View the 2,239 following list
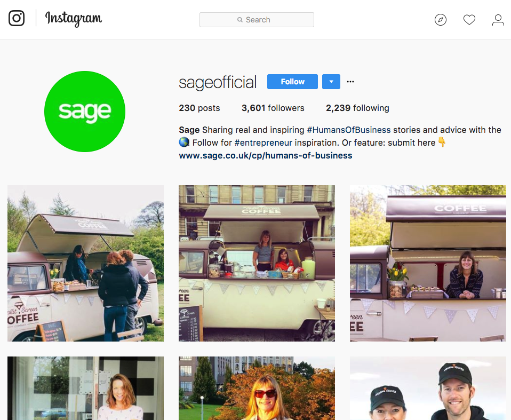Image resolution: width=511 pixels, height=420 pixels. pyautogui.click(x=357, y=108)
